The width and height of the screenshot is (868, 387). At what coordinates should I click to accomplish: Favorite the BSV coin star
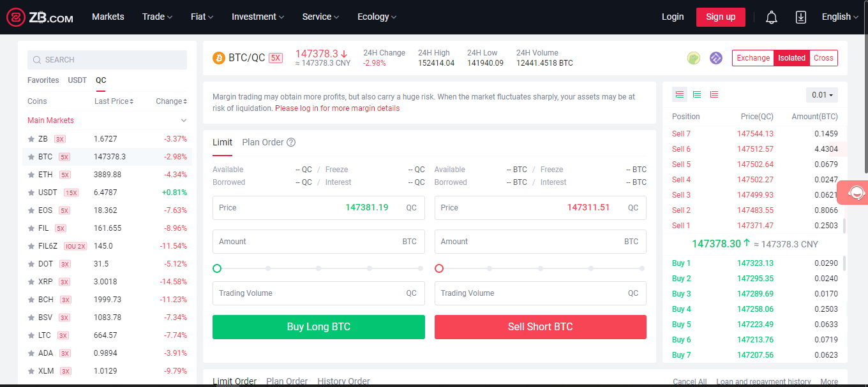31,318
